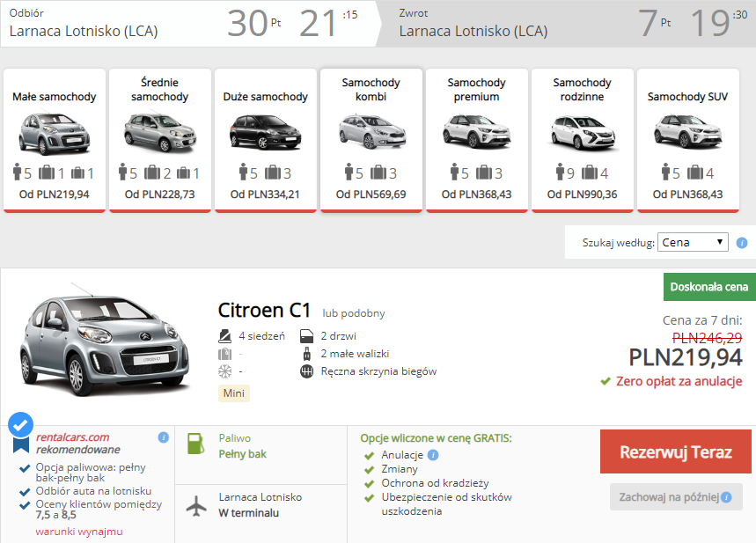Click the Zmiany included option

tap(400, 469)
